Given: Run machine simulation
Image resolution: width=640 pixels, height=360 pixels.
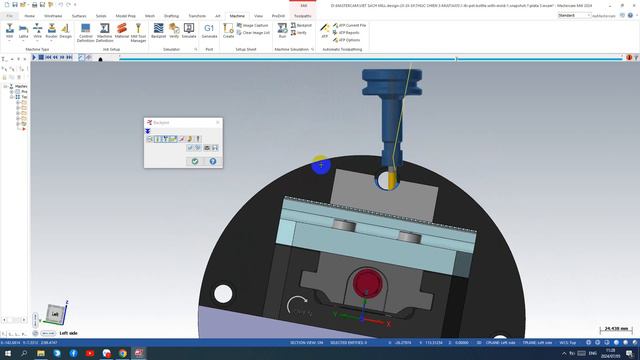Looking at the screenshot, I should (282, 31).
